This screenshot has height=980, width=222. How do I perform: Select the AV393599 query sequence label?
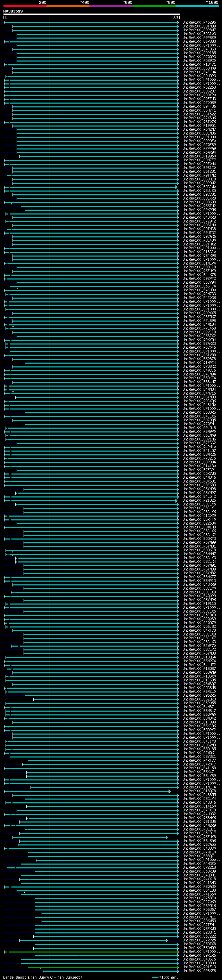pos(13,11)
